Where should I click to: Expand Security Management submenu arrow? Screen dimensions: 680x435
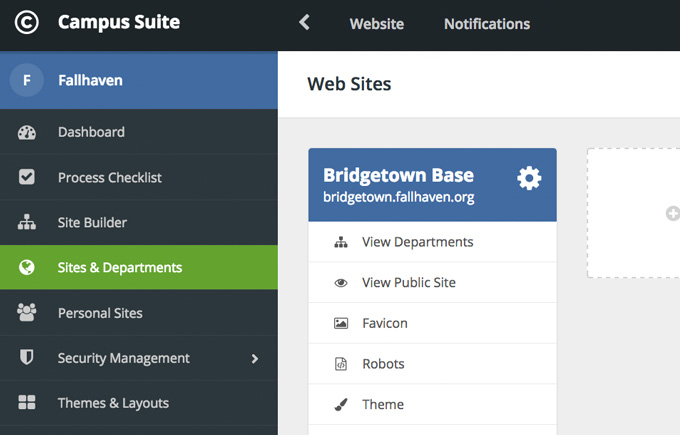[x=255, y=359]
